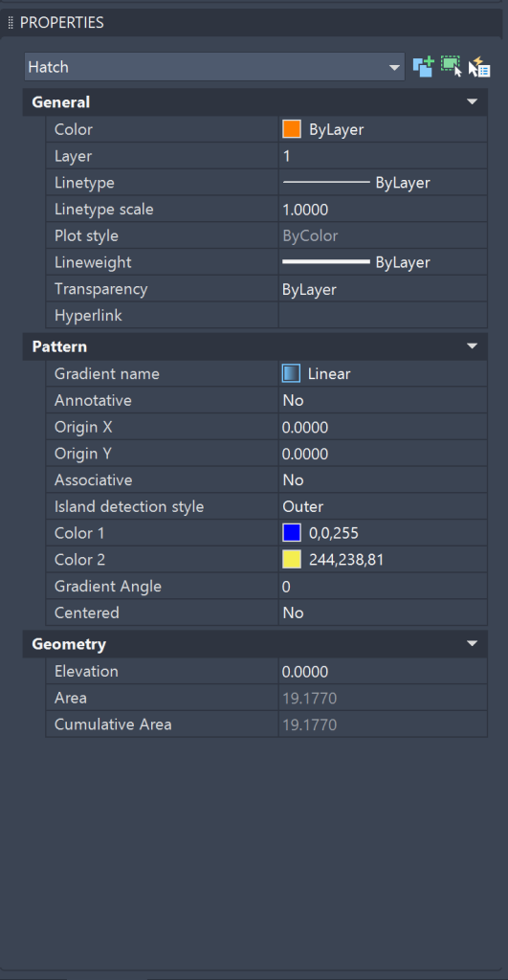508x980 pixels.
Task: Click the Elevation value field
Action: click(x=383, y=672)
